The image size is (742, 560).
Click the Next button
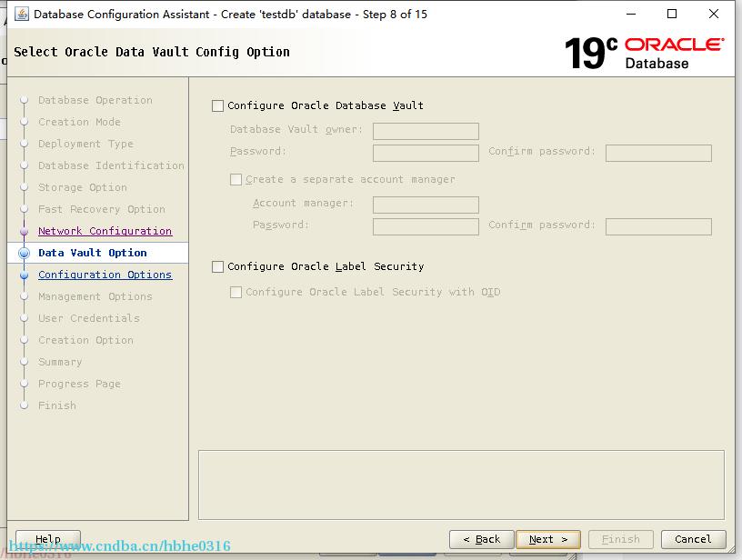[x=548, y=539]
